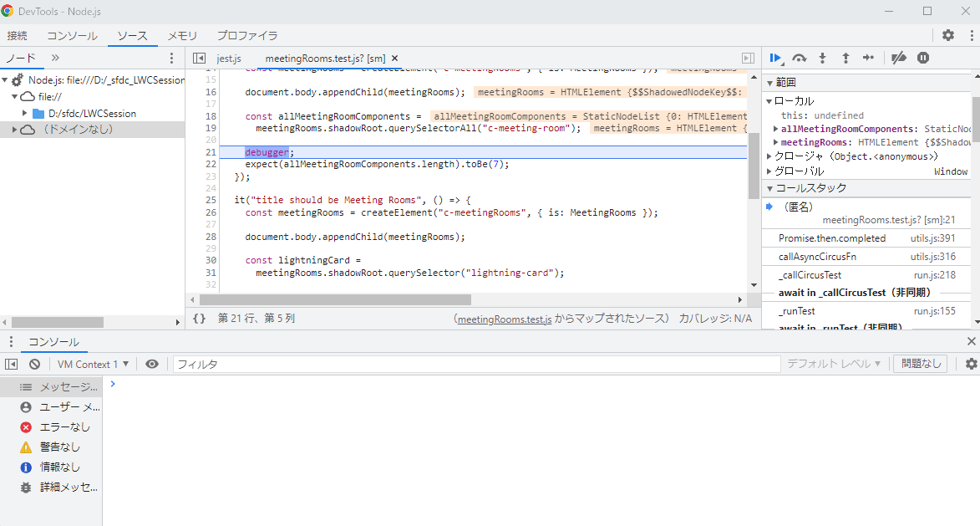Viewport: 980px width, 526px height.
Task: Clear the console
Action: tap(35, 364)
